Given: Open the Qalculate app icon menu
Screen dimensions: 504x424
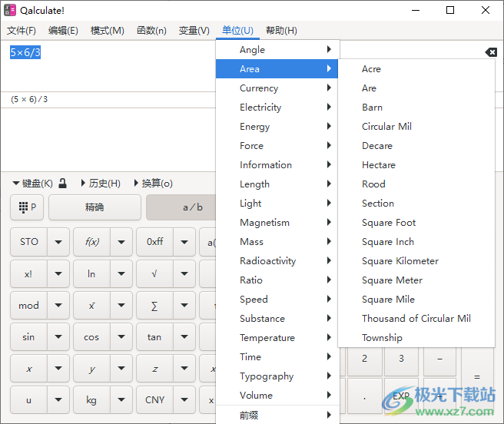Looking at the screenshot, I should pos(10,10).
